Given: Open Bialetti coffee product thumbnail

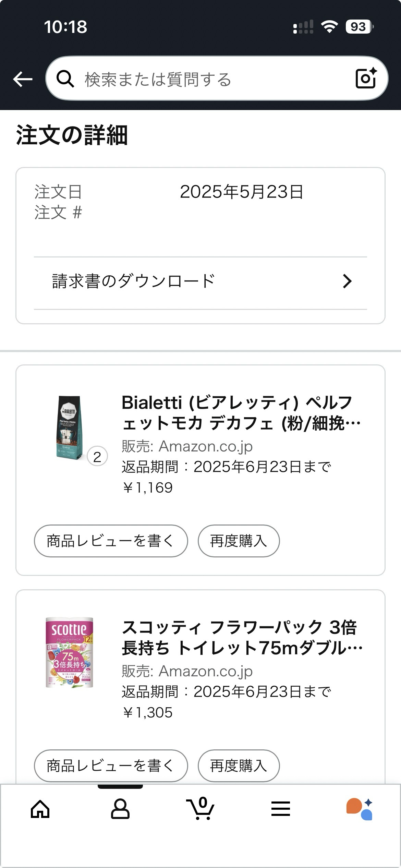Looking at the screenshot, I should 70,427.
